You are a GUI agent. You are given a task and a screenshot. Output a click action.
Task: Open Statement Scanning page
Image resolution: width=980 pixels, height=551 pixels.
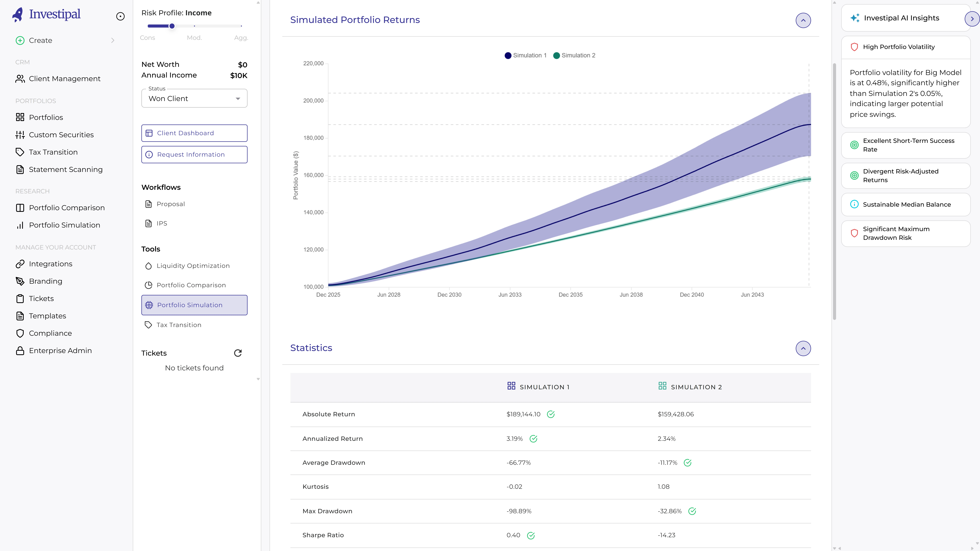click(x=66, y=170)
